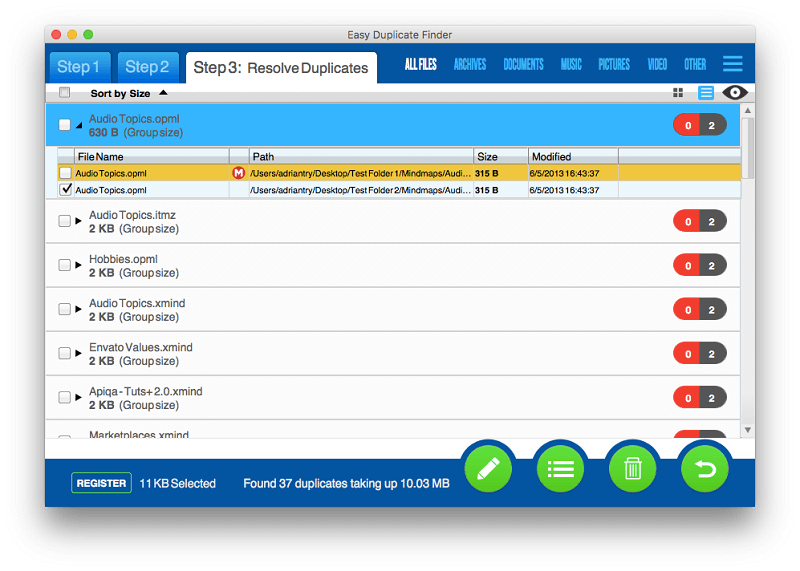Click the '11 KB Selected' status text

178,483
